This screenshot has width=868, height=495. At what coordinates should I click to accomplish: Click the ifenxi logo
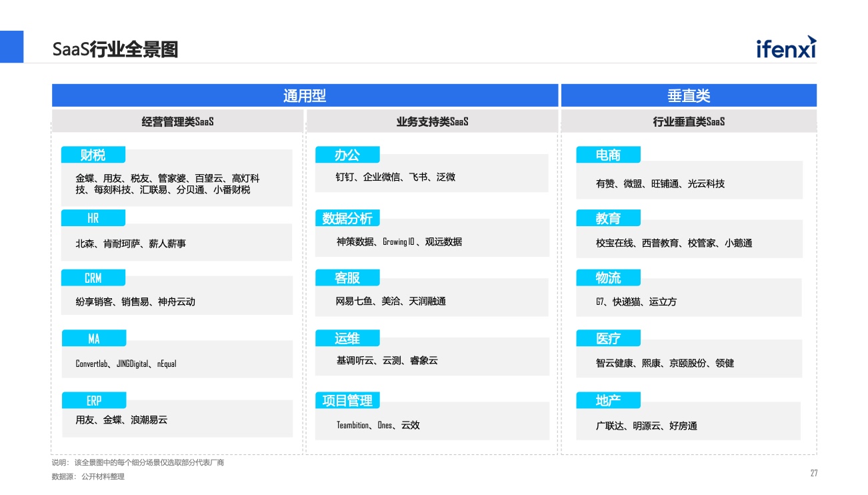(x=786, y=47)
